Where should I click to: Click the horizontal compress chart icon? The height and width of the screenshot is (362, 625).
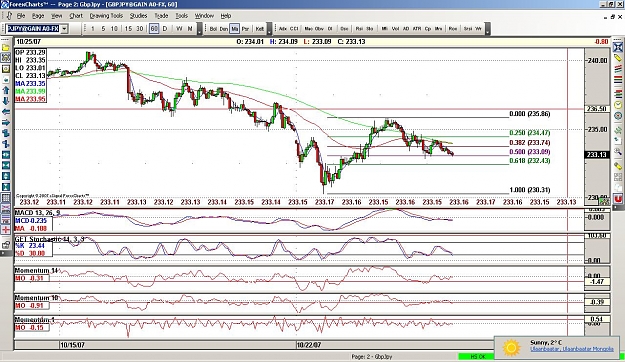pos(6,165)
